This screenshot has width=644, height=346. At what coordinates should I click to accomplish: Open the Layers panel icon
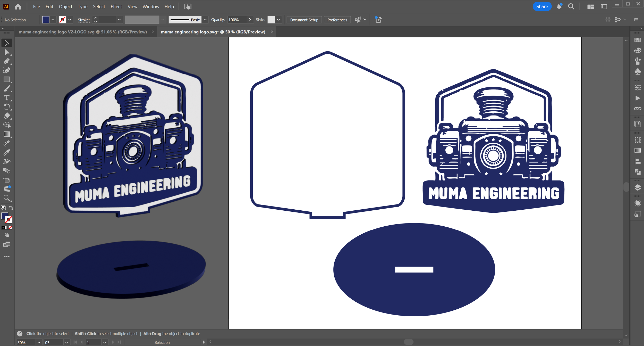[638, 187]
